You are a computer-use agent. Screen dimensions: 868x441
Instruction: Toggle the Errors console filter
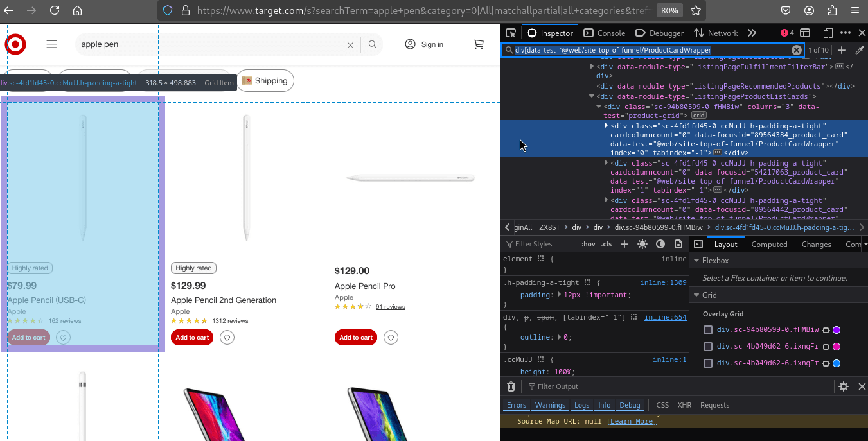click(x=517, y=405)
